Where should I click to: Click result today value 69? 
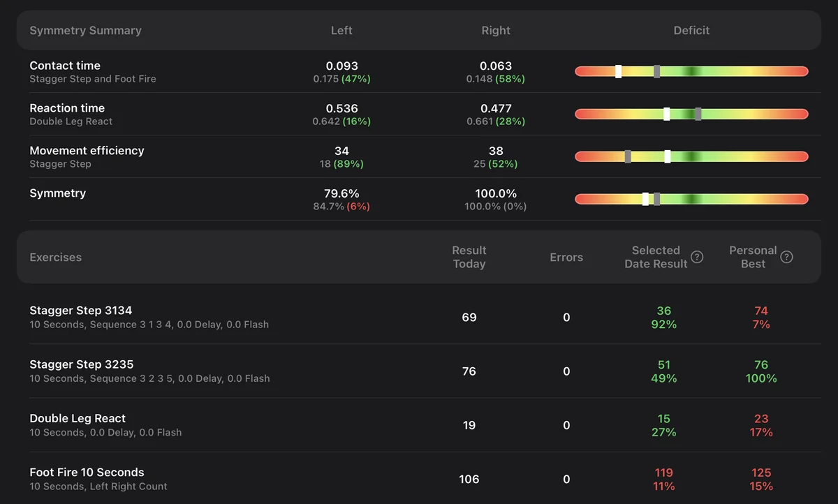click(x=469, y=318)
